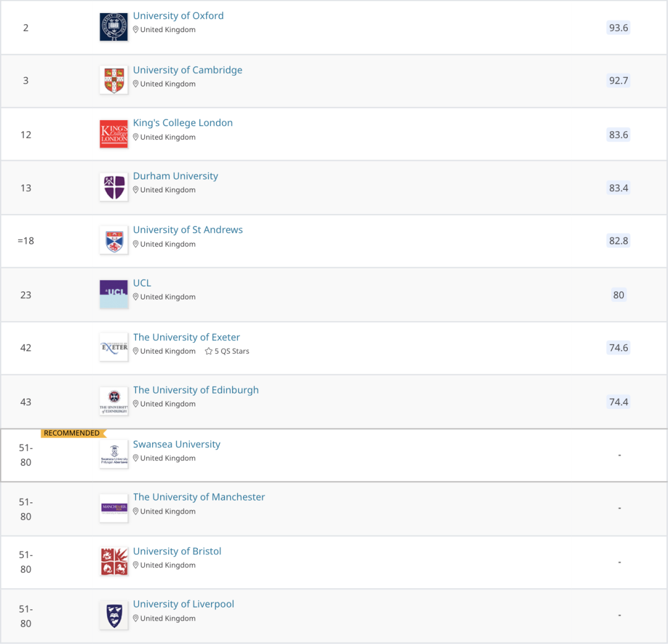Viewport: 668px width, 644px height.
Task: Click the University of Liverpool crest
Action: coord(114,615)
